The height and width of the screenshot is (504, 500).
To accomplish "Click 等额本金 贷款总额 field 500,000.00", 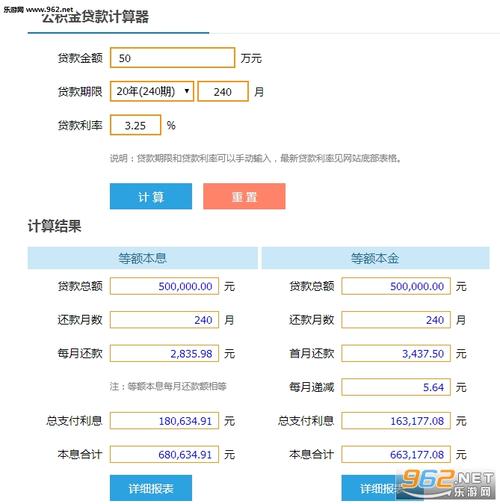I will (396, 286).
